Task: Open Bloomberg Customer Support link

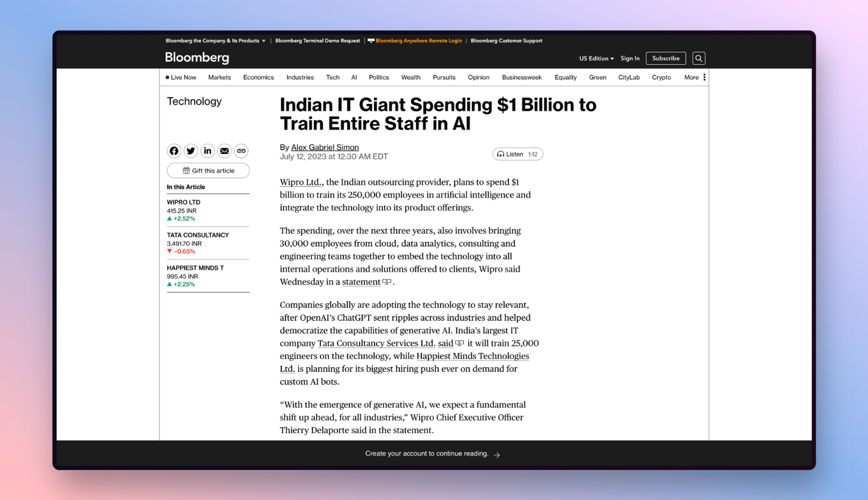Action: coord(506,41)
